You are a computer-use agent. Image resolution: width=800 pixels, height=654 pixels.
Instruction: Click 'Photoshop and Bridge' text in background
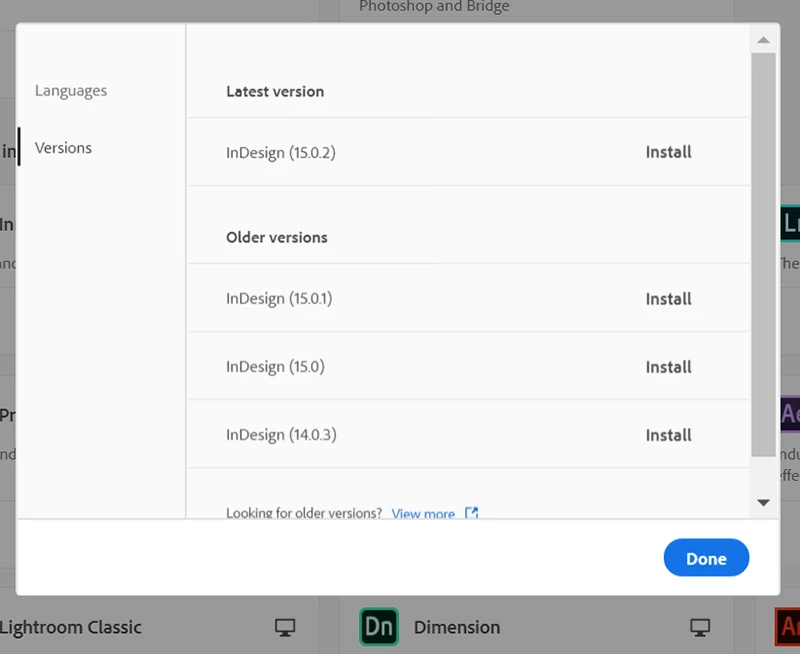(434, 7)
